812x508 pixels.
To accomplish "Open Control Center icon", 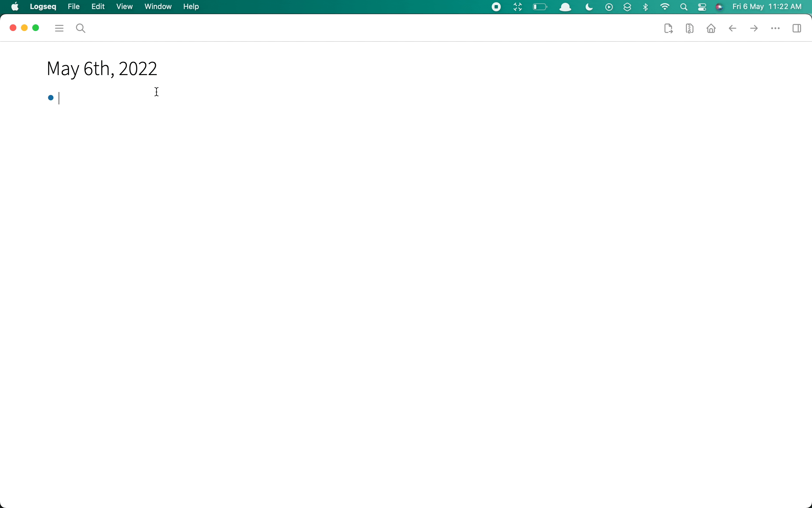I will [x=702, y=7].
